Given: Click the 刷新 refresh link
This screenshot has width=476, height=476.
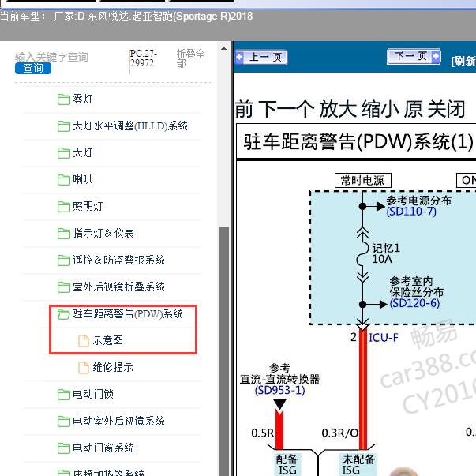Looking at the screenshot, I should pyautogui.click(x=463, y=61).
